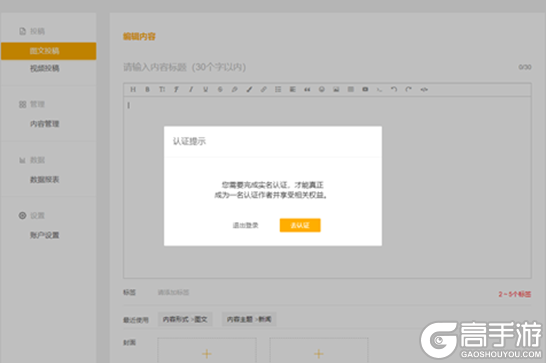Insert a blockquote via quote icon
The width and height of the screenshot is (546, 363).
pos(307,90)
